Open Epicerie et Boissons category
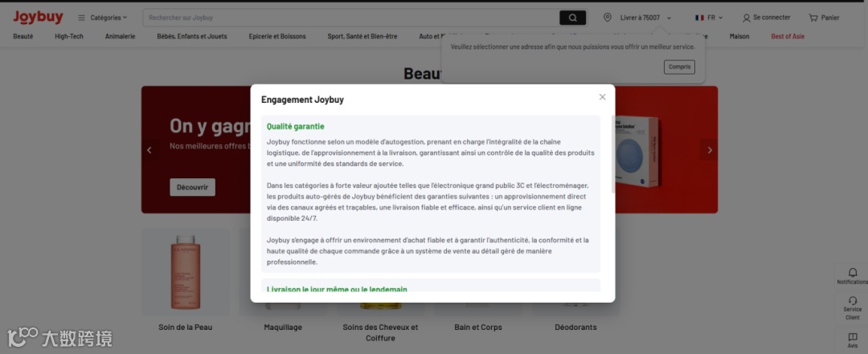The image size is (868, 354). point(277,36)
